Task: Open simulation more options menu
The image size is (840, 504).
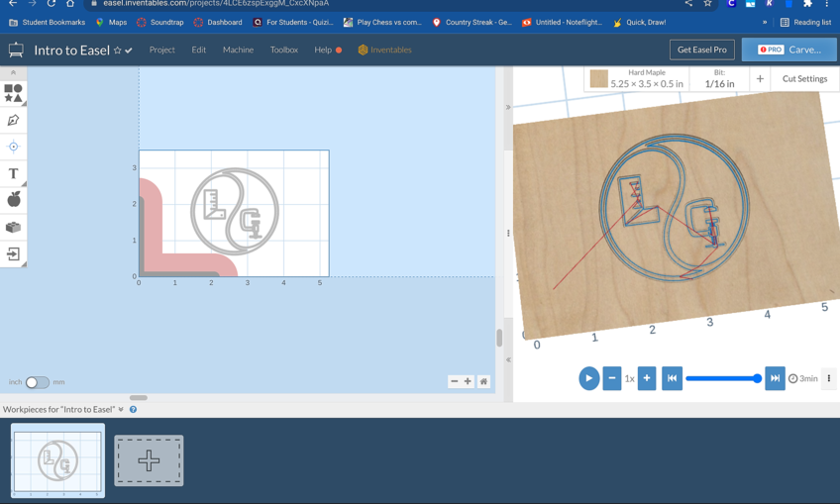Action: pos(829,378)
